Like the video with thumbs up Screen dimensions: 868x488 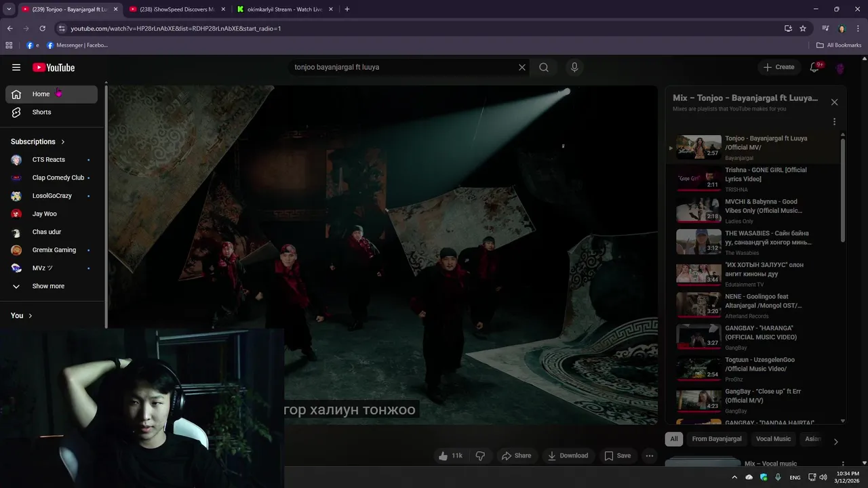pos(451,455)
